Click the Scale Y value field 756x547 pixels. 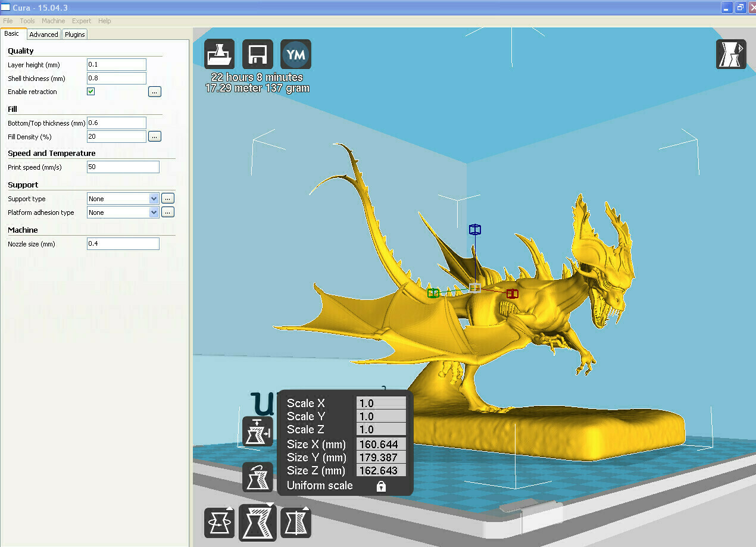click(x=381, y=416)
